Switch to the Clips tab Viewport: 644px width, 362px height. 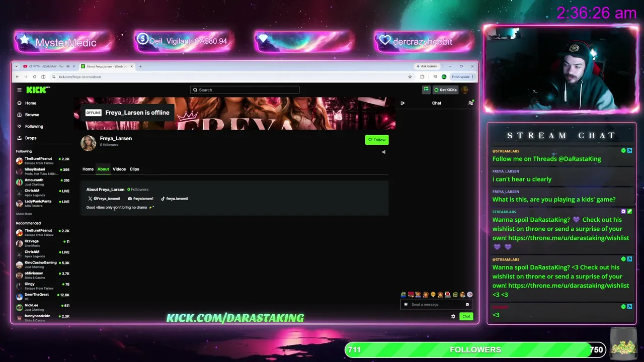point(134,169)
